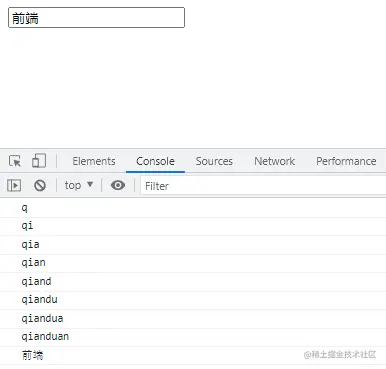Select the Console tab

tap(155, 161)
